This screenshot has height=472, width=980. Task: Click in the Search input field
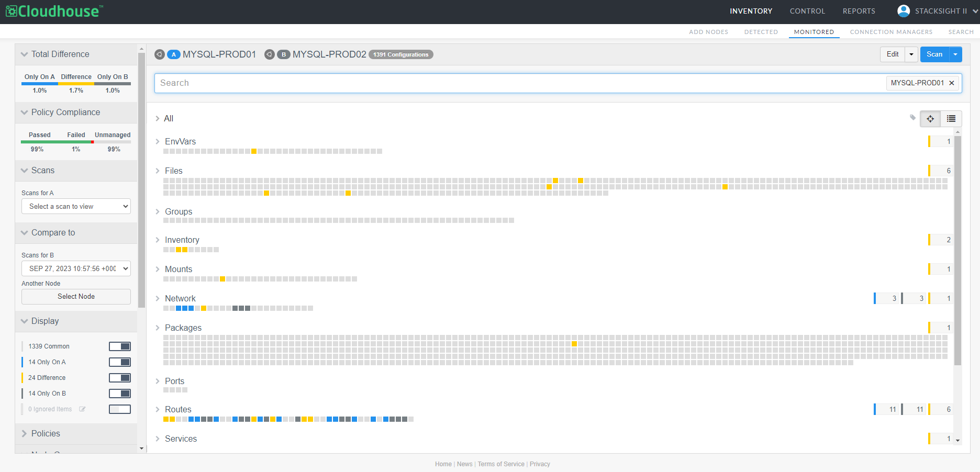click(520, 83)
